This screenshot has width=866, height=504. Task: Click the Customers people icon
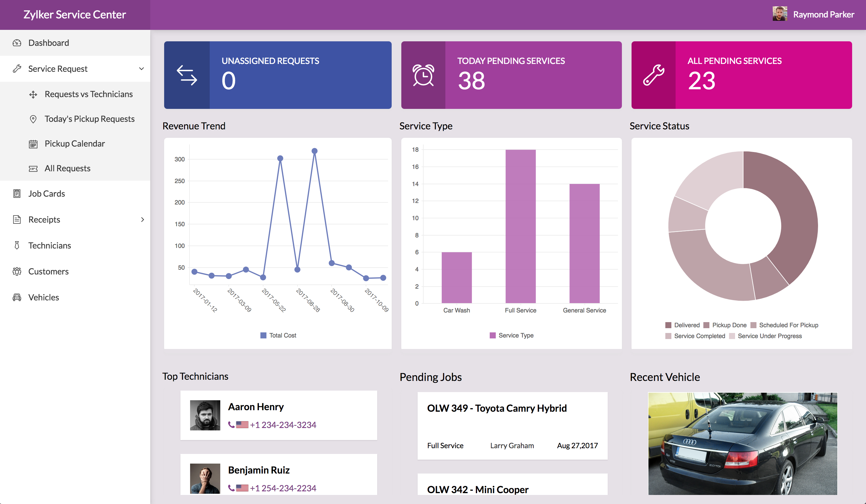coord(17,271)
